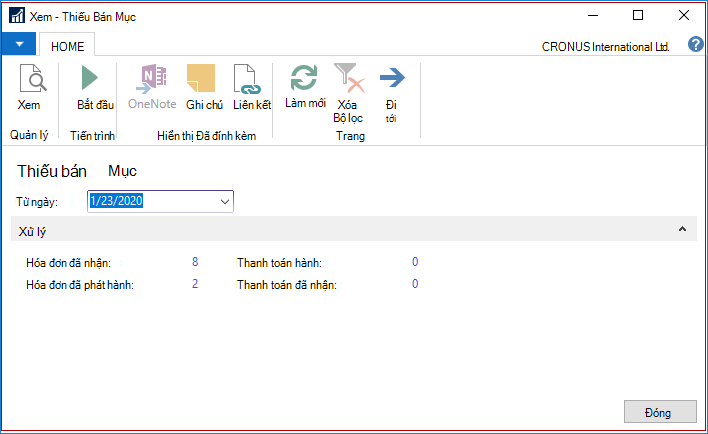Open the blue application menu dropdown
The image size is (708, 434).
(x=19, y=44)
